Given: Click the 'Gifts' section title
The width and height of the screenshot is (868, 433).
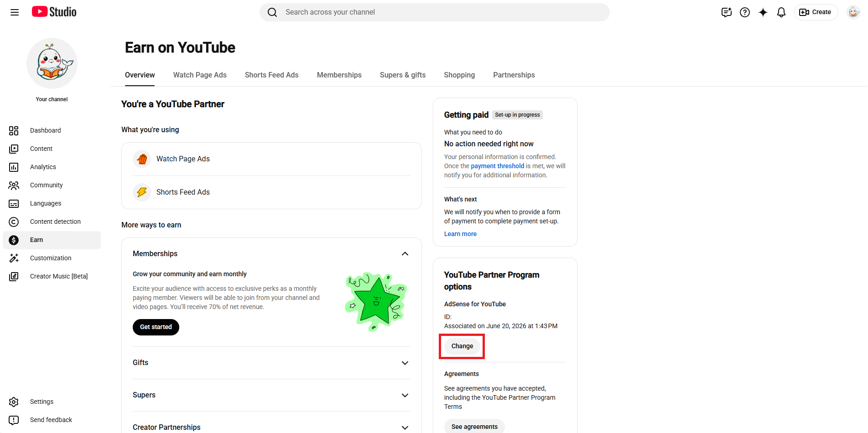Looking at the screenshot, I should click(x=140, y=363).
